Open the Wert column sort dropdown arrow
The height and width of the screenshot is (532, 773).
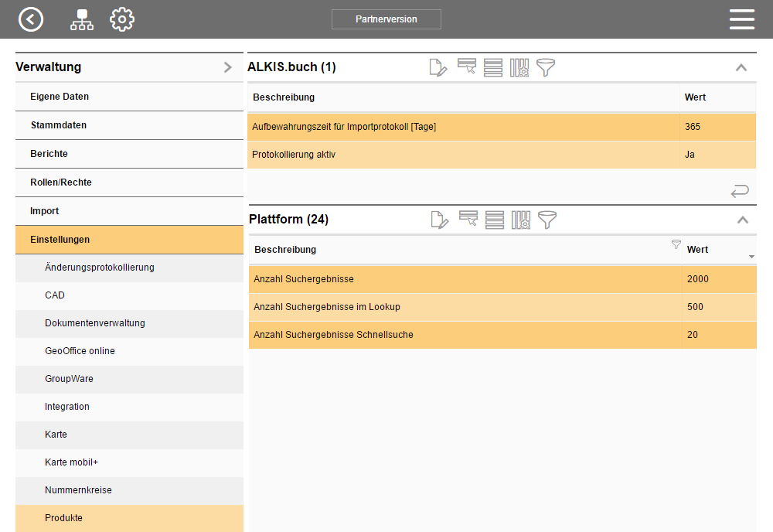point(751,257)
